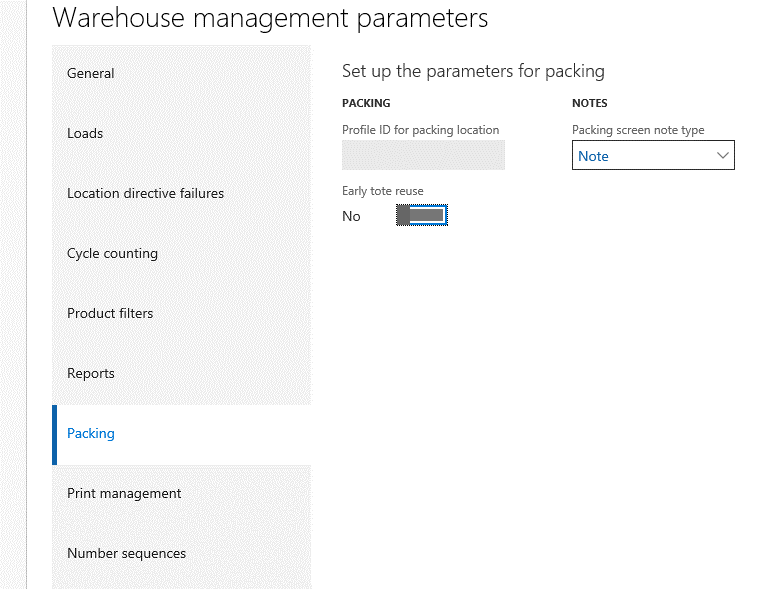Toggle the Early tote reuse switch
Viewport: 777px width, 589px height.
pos(421,215)
